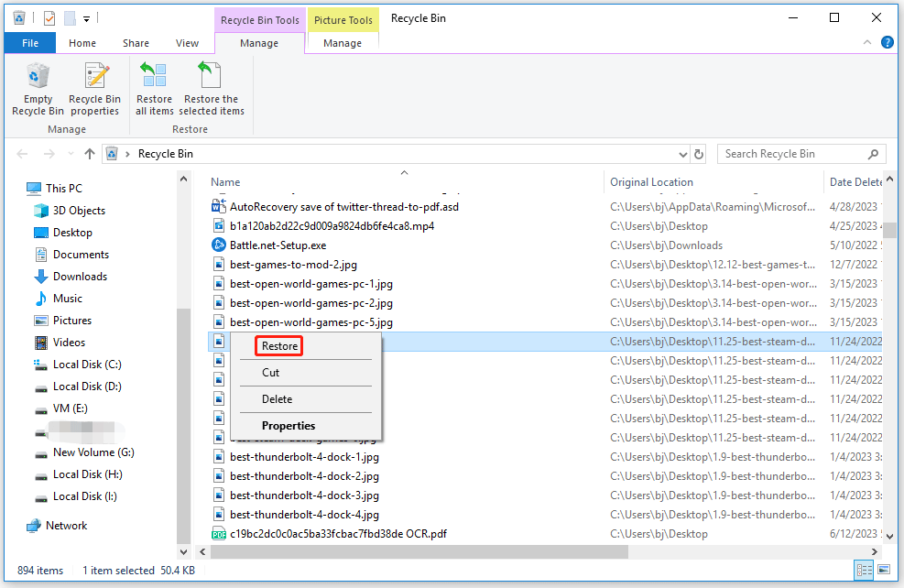Switch to the View ribbon tab
Screen dimensions: 904x588
pyautogui.click(x=187, y=42)
